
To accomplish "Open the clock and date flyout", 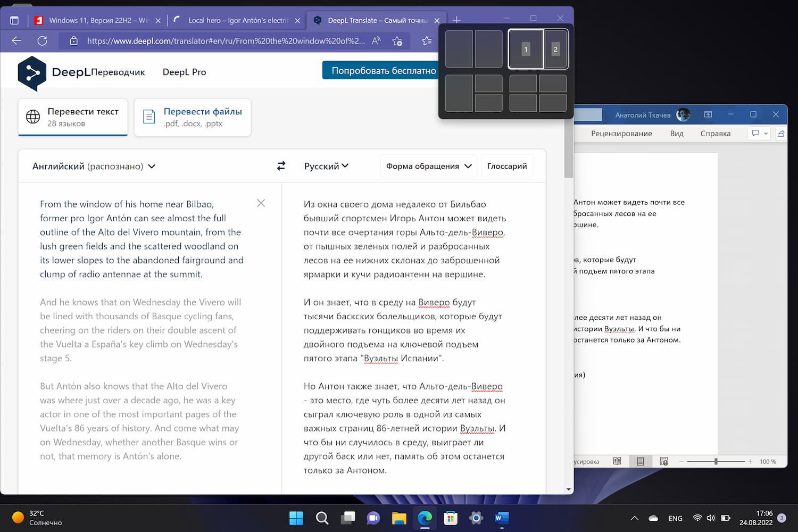I will coord(756,518).
